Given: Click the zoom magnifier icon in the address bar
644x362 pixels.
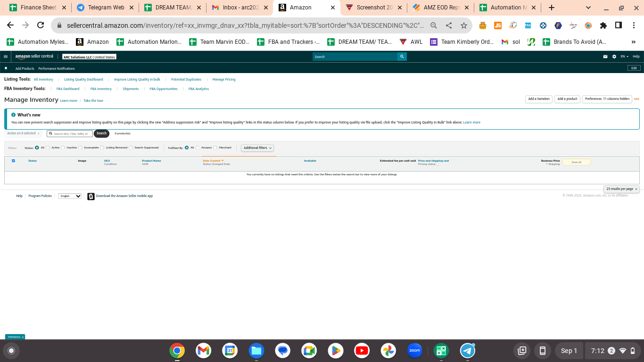Looking at the screenshot, I should tap(434, 25).
